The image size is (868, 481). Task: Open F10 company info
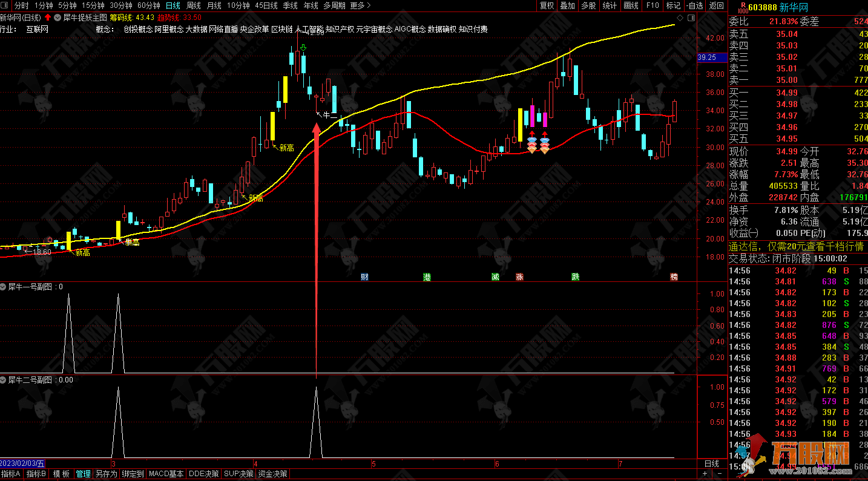tap(653, 5)
